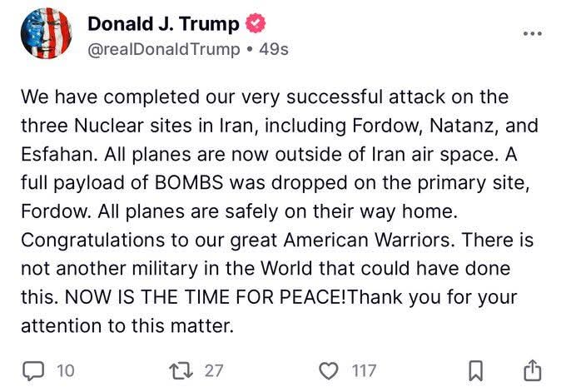Open the 49s post timestamp
The height and width of the screenshot is (392, 566).
tap(274, 49)
